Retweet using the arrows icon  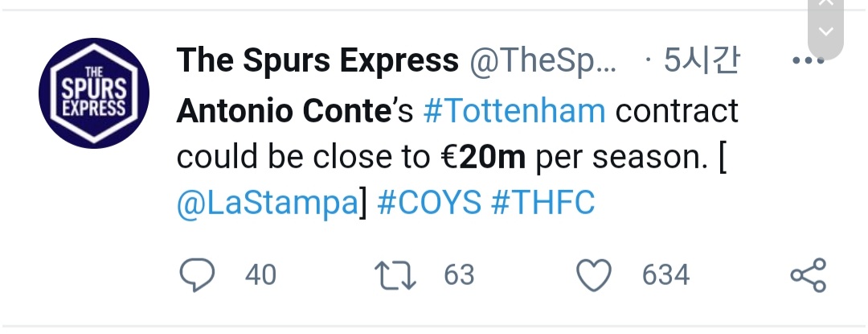pyautogui.click(x=395, y=274)
